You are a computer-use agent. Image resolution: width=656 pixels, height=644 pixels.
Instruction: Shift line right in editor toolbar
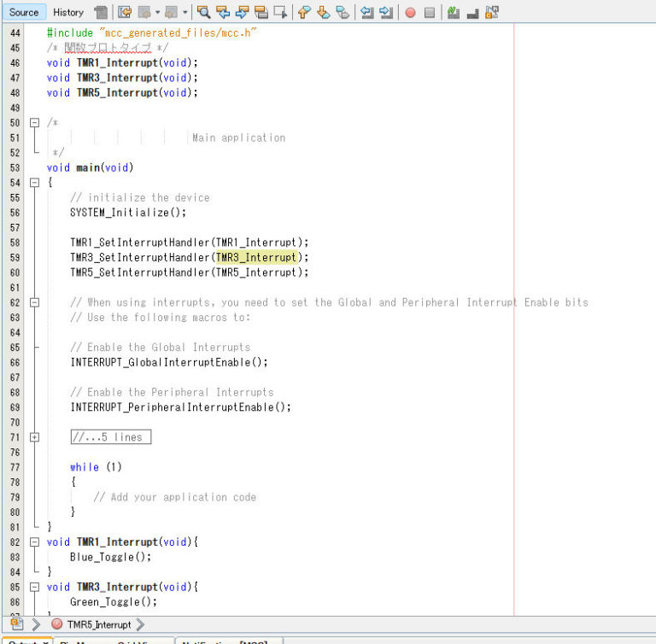386,12
